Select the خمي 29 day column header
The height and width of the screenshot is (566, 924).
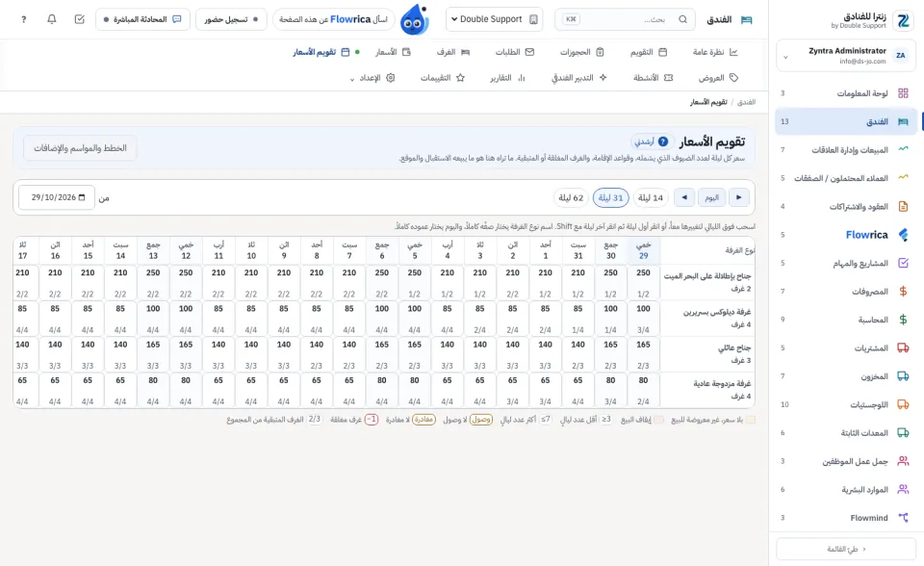coord(644,250)
